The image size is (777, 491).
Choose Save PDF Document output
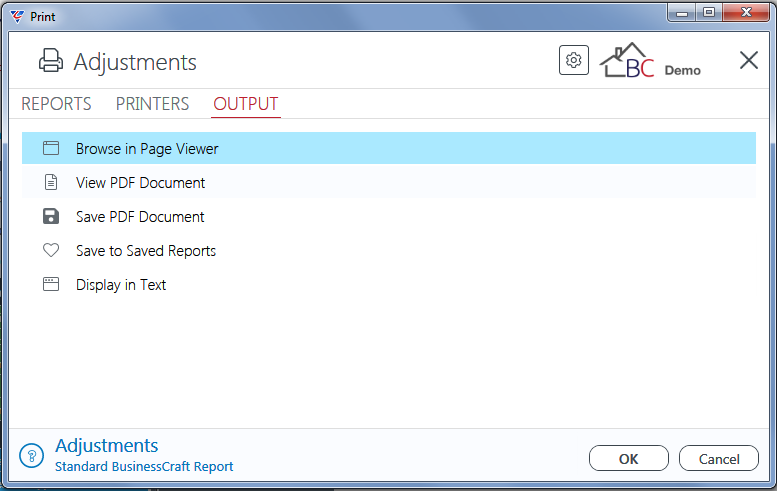tap(388, 217)
